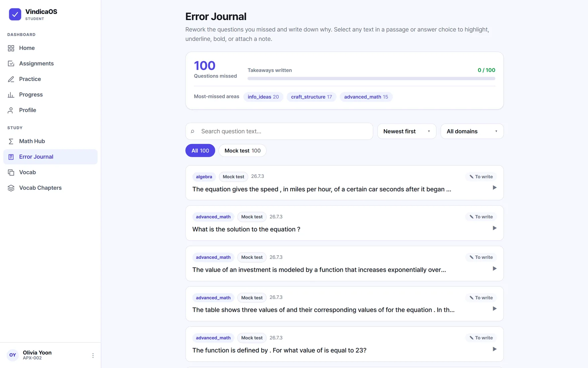Viewport: 588px width, 368px height.
Task: Expand the 'solution to the equation' question
Action: point(494,228)
